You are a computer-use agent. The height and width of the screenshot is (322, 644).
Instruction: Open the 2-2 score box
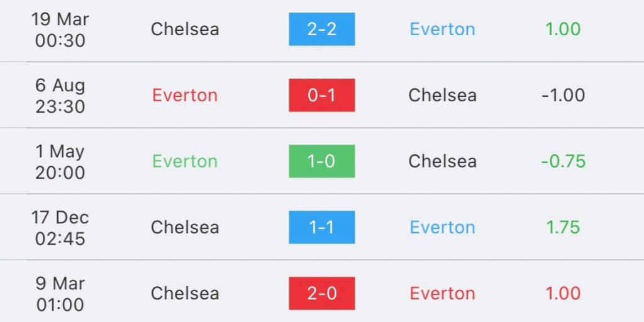tap(321, 29)
